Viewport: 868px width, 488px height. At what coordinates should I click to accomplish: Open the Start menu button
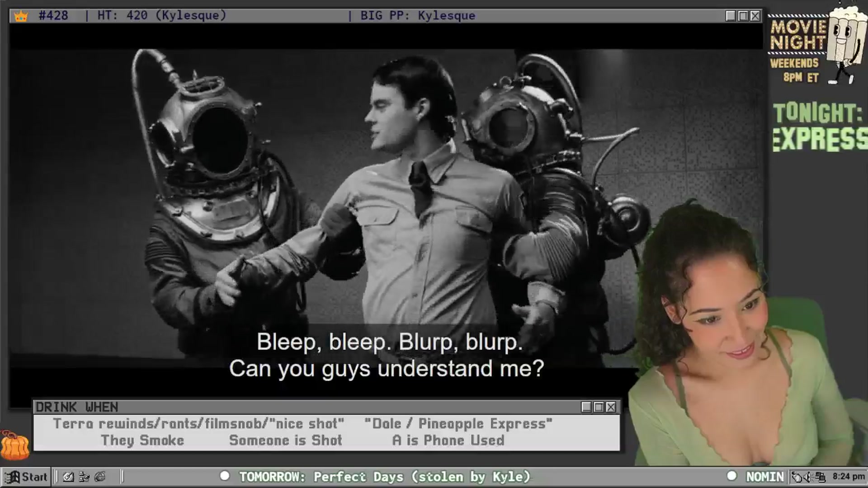click(26, 477)
